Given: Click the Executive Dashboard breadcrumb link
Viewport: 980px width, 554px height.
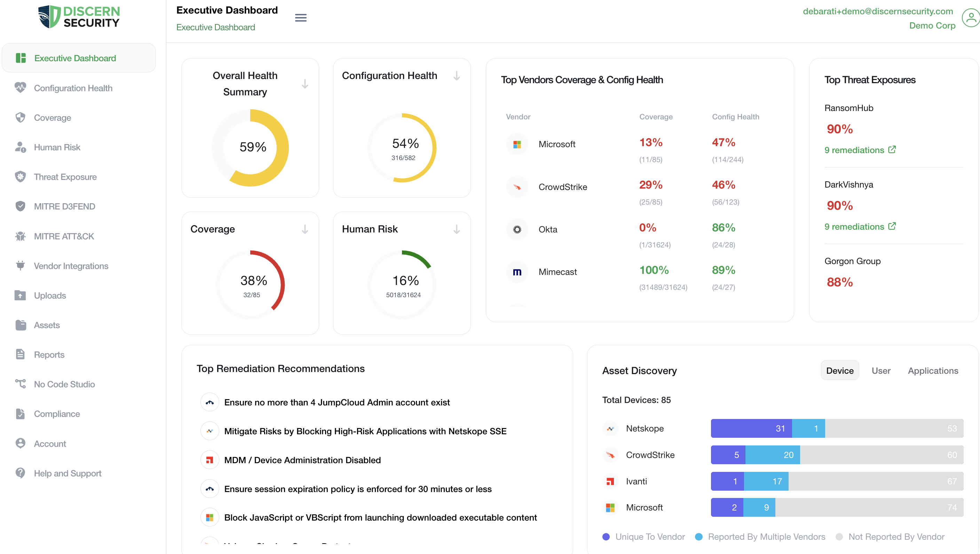Looking at the screenshot, I should (215, 27).
